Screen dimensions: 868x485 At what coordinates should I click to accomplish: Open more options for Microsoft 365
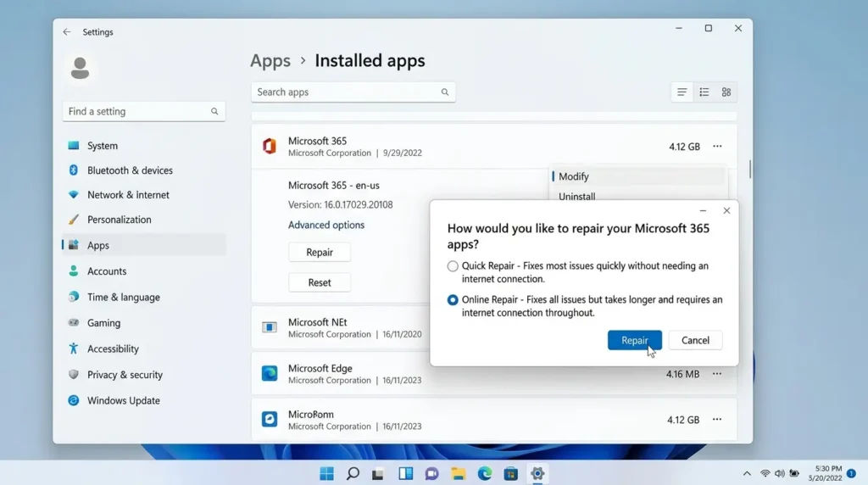[x=717, y=146]
